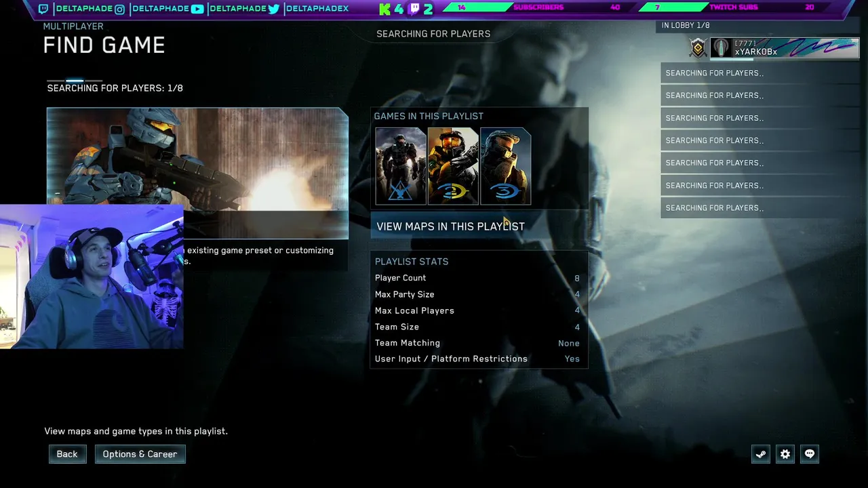
Task: Select the Halo Reach game thumbnail
Action: tap(401, 166)
